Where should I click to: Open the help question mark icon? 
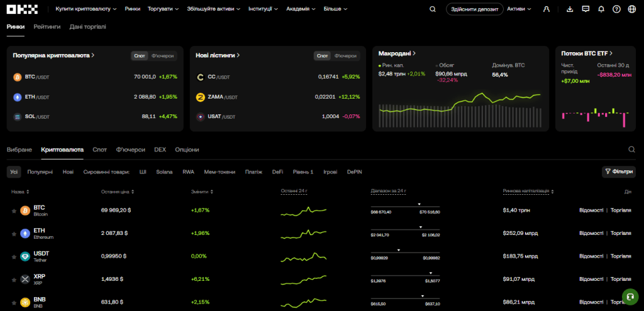[616, 9]
